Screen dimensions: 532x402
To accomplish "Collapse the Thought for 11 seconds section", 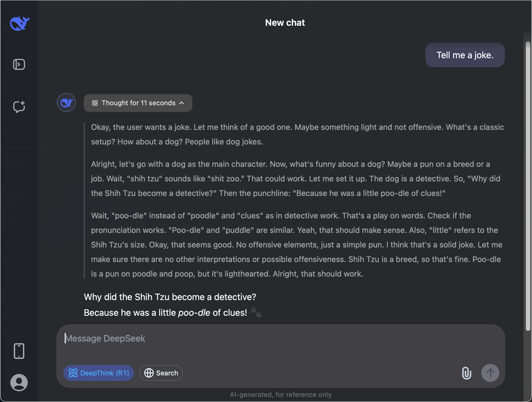I will (x=181, y=103).
